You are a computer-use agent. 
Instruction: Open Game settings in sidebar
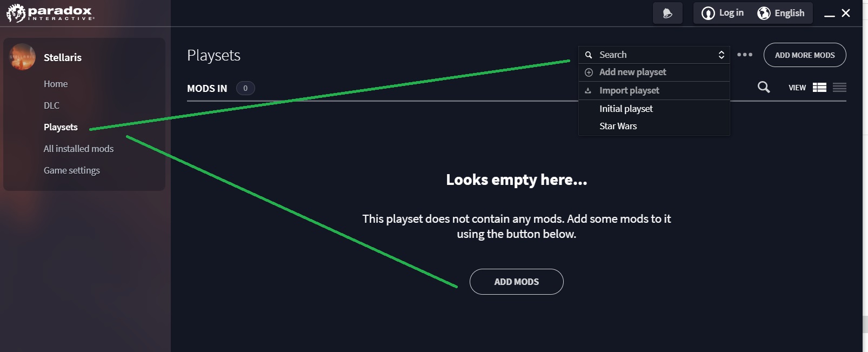point(72,170)
